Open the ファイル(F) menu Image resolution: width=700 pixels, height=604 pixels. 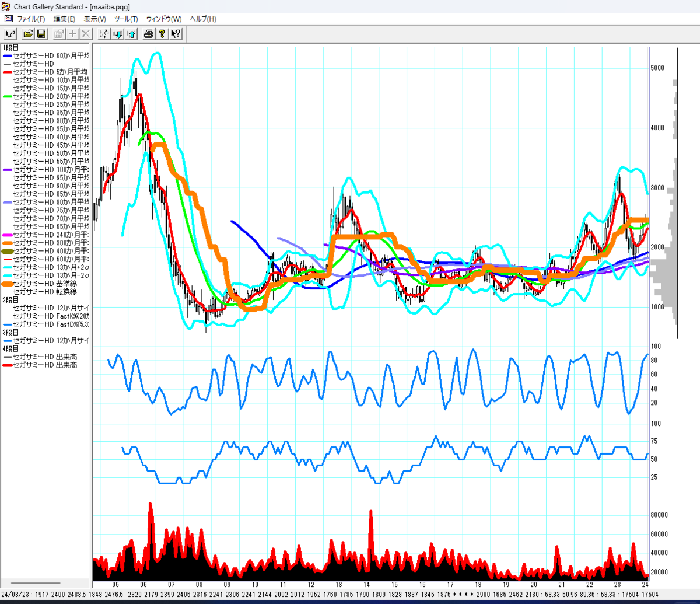point(31,19)
